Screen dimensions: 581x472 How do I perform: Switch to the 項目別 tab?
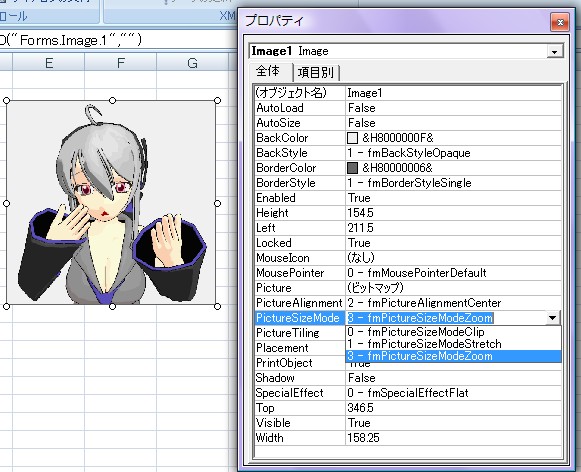point(315,72)
